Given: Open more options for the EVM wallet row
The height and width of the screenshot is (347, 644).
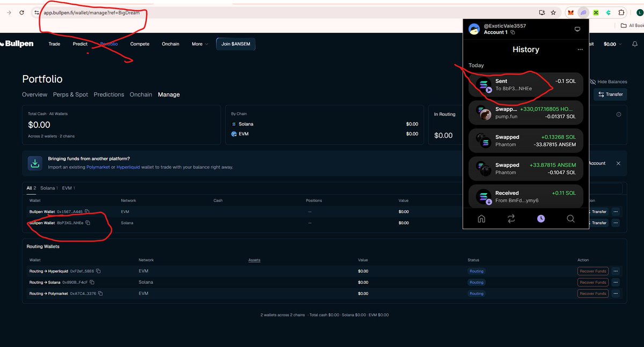Looking at the screenshot, I should 616,211.
